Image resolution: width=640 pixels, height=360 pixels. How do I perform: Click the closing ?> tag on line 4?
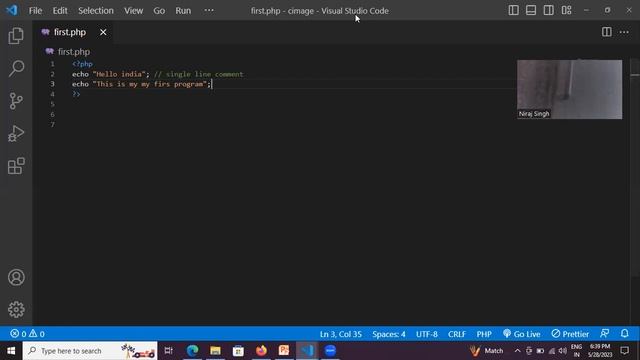tap(76, 94)
